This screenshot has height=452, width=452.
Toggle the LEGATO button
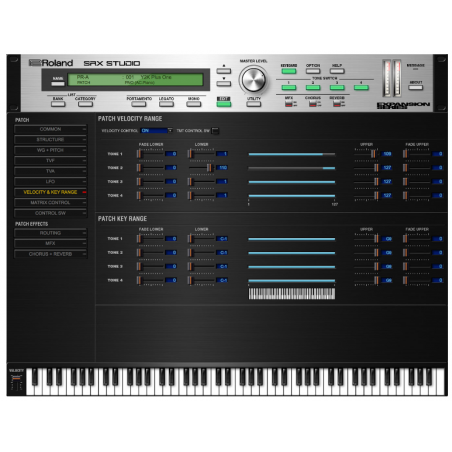tap(166, 104)
